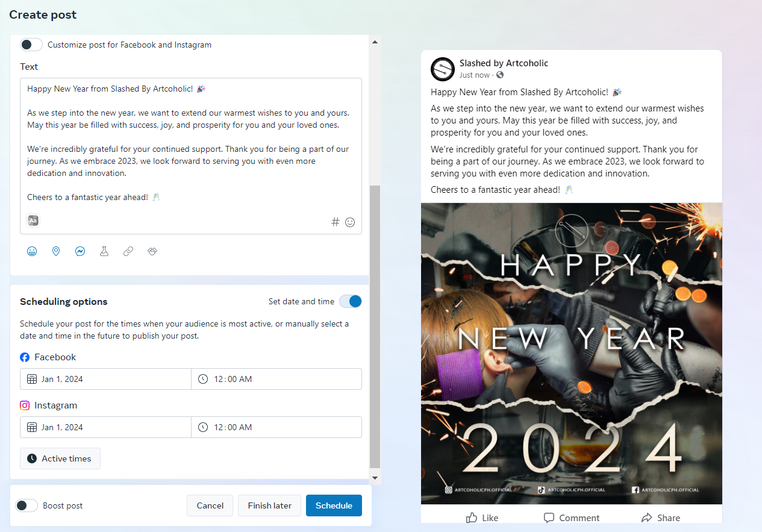The width and height of the screenshot is (762, 532).
Task: Insert a hashtag with the # icon
Action: click(336, 222)
